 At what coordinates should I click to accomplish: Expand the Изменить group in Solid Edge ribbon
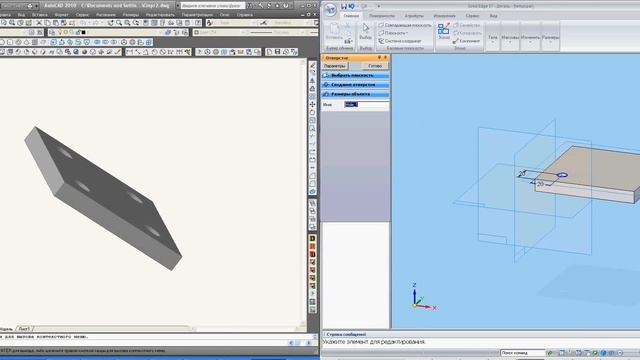tap(530, 38)
